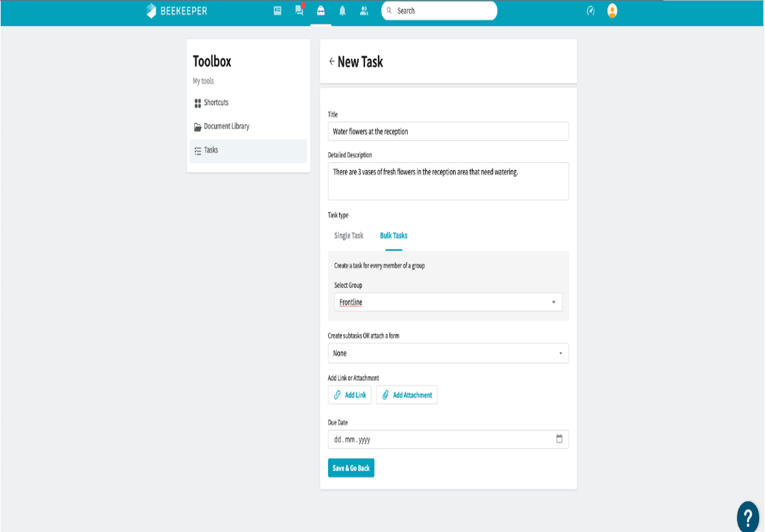This screenshot has height=532, width=765.
Task: Click the Add Attachment button
Action: point(406,395)
